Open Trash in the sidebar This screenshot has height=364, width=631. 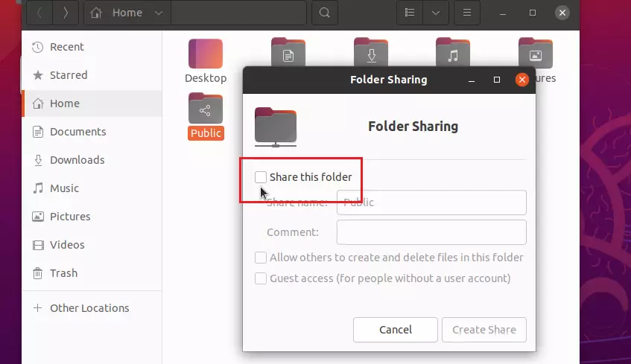92,273
